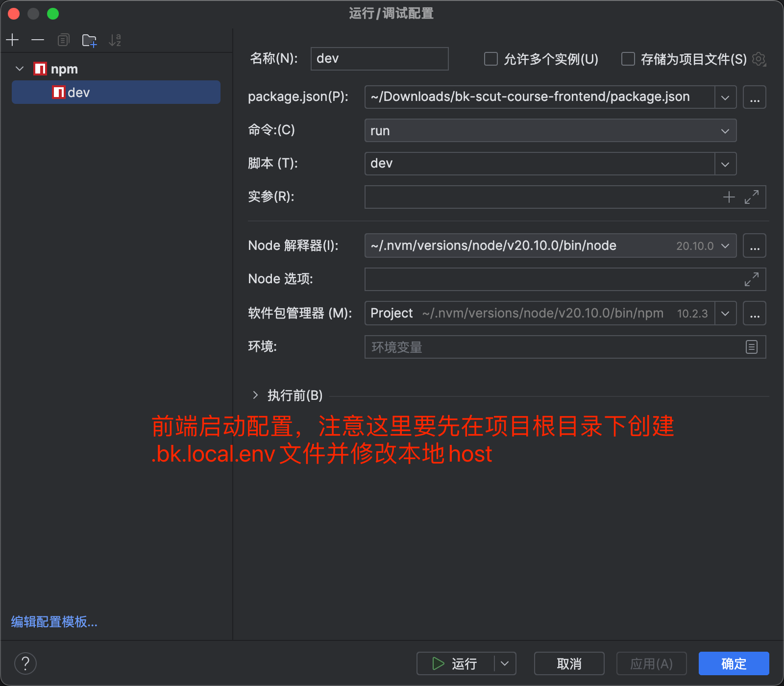Select the dev configuration in the tree
The height and width of the screenshot is (686, 784).
78,93
